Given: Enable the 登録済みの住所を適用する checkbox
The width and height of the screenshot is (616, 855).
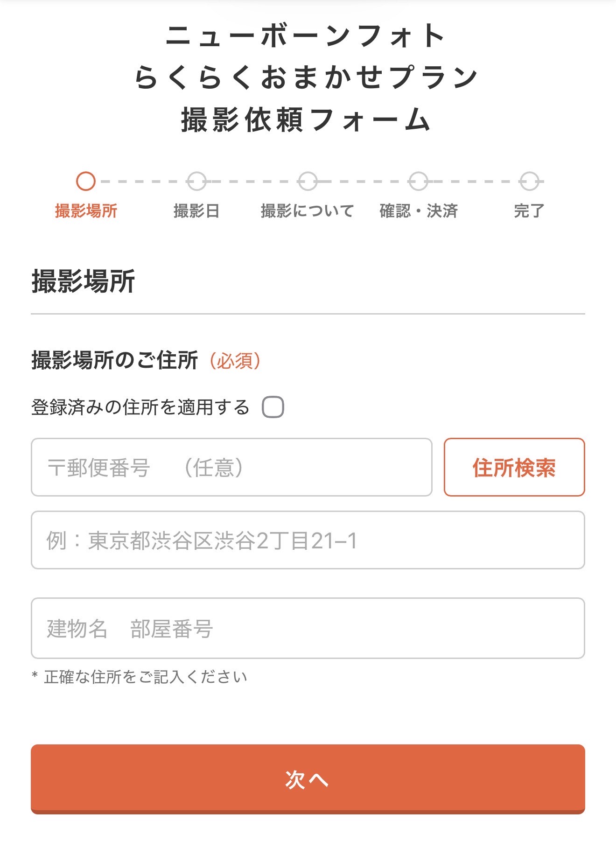Looking at the screenshot, I should click(273, 407).
